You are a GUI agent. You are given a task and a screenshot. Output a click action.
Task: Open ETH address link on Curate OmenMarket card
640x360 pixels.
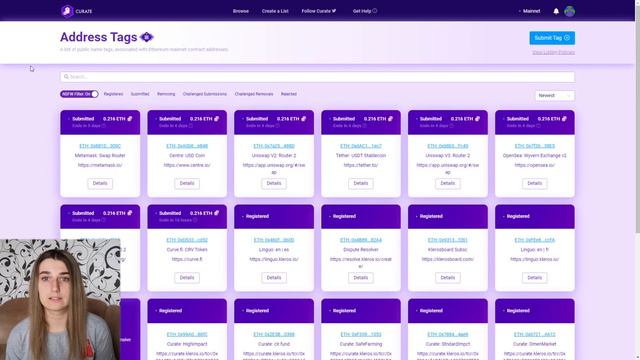click(x=535, y=334)
